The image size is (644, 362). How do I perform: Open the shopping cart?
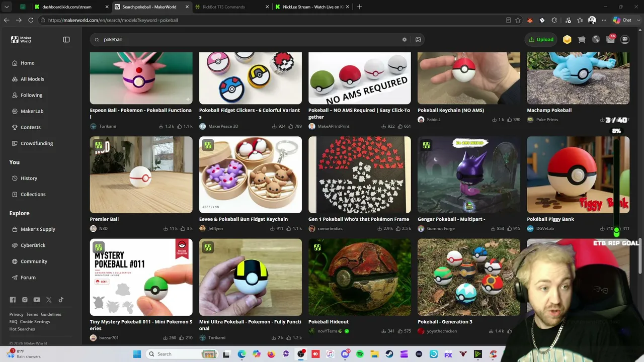pyautogui.click(x=582, y=39)
